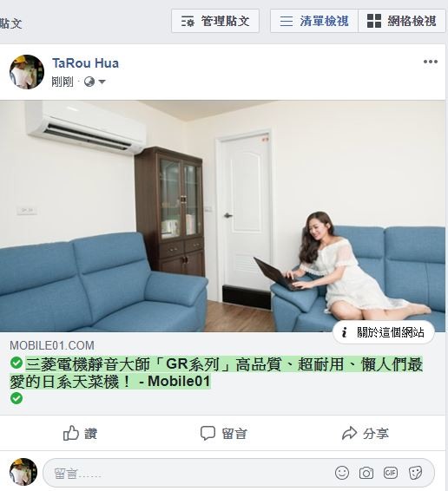
Task: Click the 留言 comment input field
Action: click(x=188, y=473)
